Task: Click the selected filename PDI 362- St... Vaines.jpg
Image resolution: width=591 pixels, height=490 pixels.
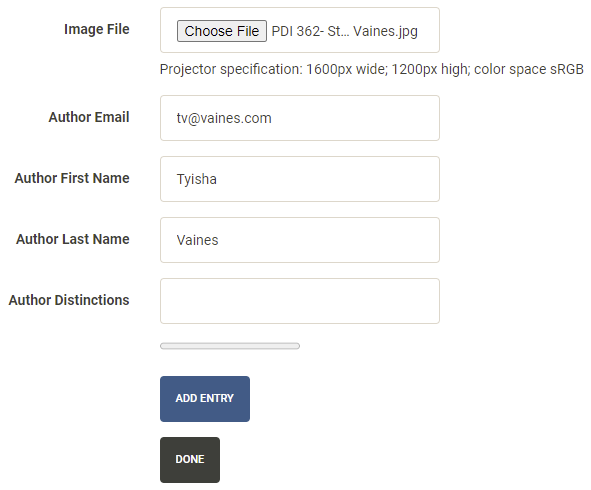Action: (344, 31)
